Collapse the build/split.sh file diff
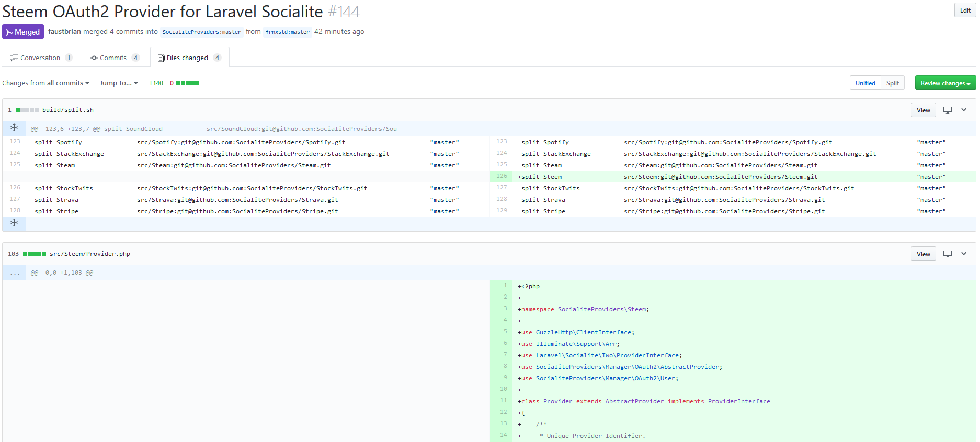This screenshot has width=980, height=442. pyautogui.click(x=964, y=110)
